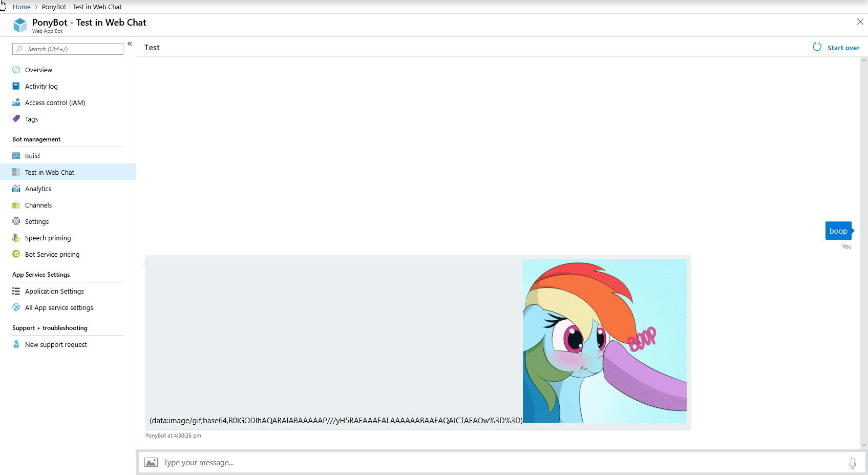Click the Bot Service pricing green icon
This screenshot has width=868, height=475.
pyautogui.click(x=16, y=254)
